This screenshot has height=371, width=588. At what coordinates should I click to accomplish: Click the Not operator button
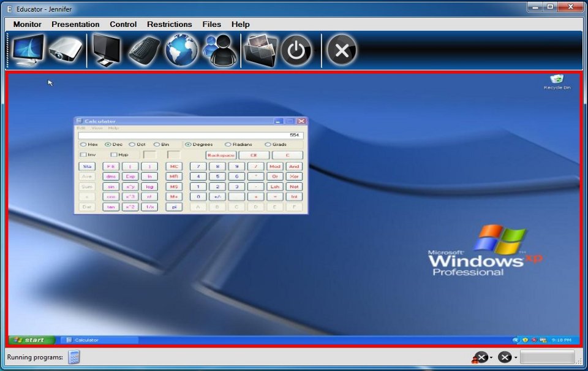tap(294, 186)
